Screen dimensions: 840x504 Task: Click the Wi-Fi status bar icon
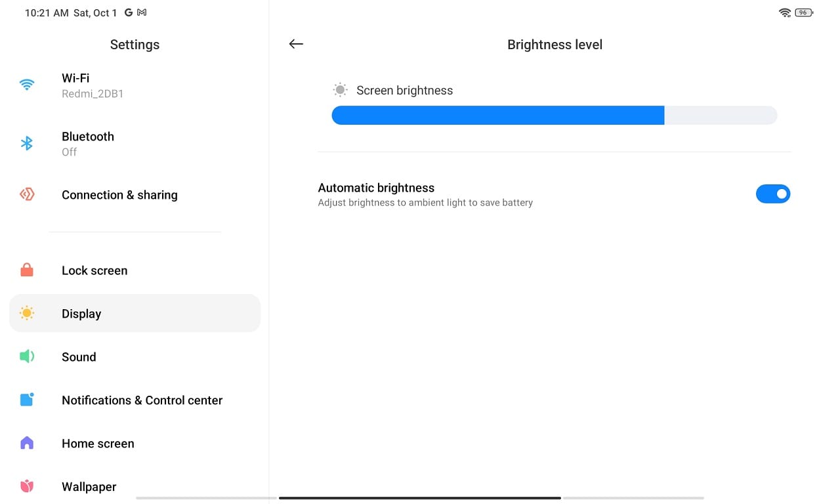pos(785,12)
